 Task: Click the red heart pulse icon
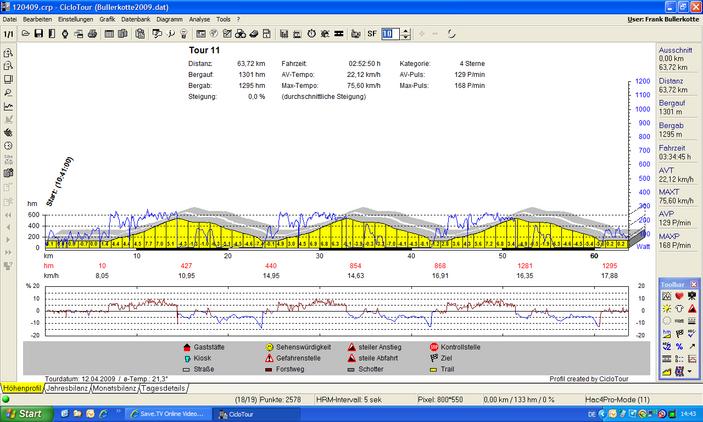681,296
